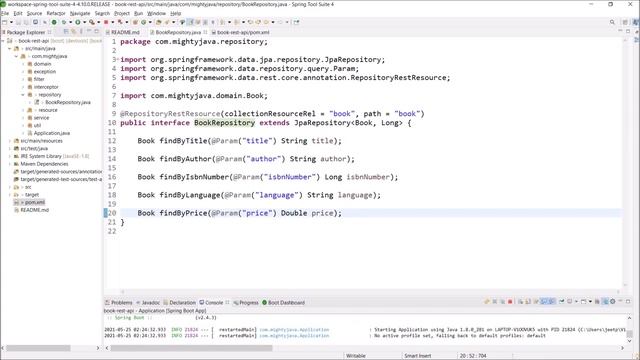The width and height of the screenshot is (640, 360).
Task: Click the green Run toolbar button
Action: pyautogui.click(x=78, y=22)
